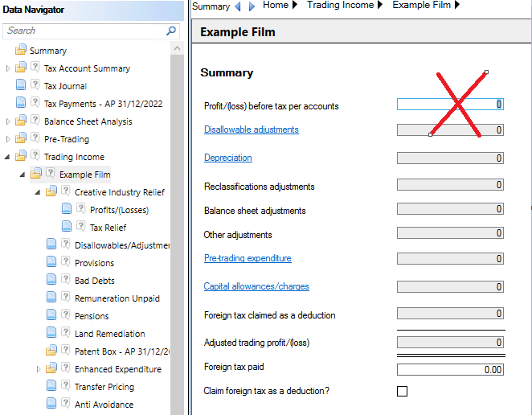The image size is (532, 415).
Task: Open breadcrumb arrow after Home
Action: tap(295, 5)
